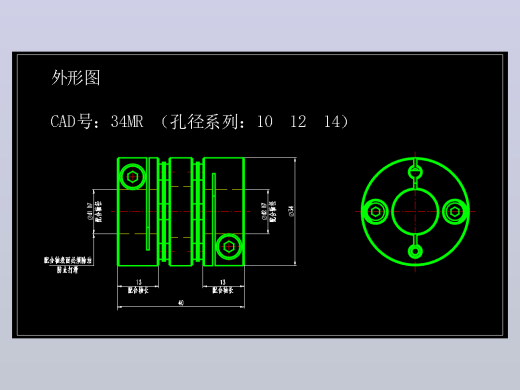520x390 pixels.
Task: Select bottom-right hex screw in side view
Action: coord(229,247)
